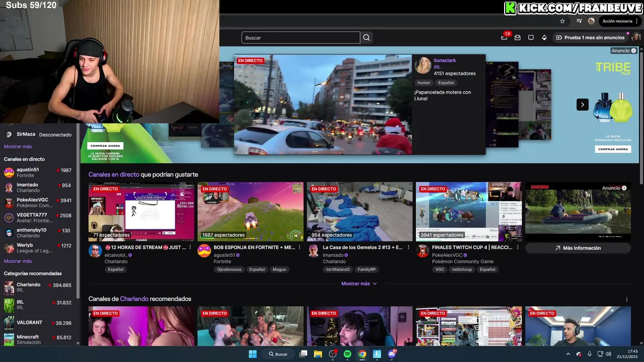Click twitchcup tag under PokeAlexVGC
This screenshot has height=362, width=644.
coord(462,269)
